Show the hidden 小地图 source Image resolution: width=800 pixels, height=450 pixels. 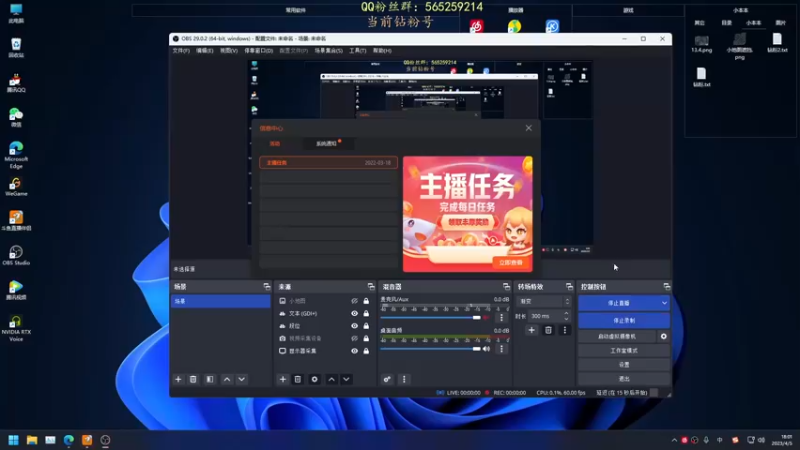point(354,301)
